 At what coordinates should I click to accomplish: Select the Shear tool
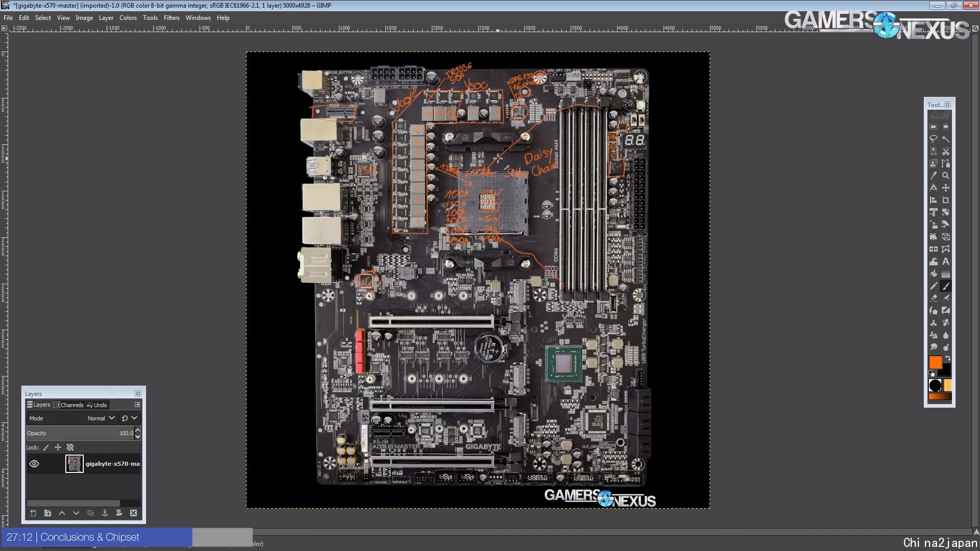pos(946,224)
